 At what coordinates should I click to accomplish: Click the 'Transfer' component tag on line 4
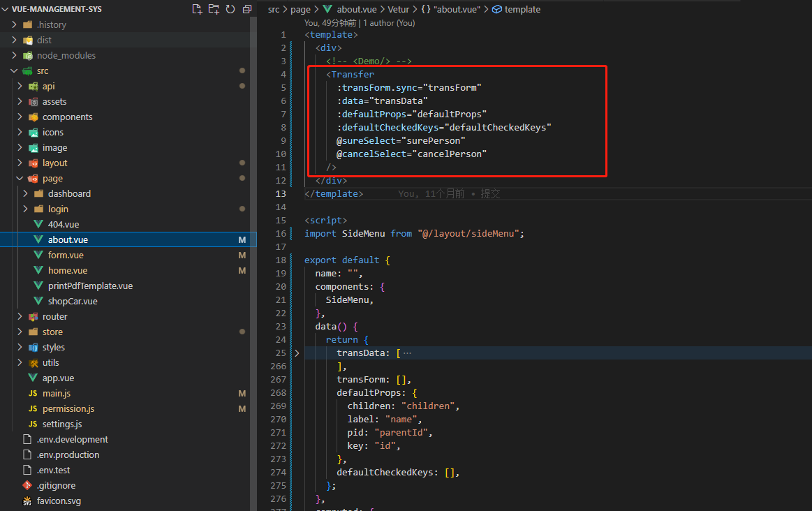tap(352, 75)
